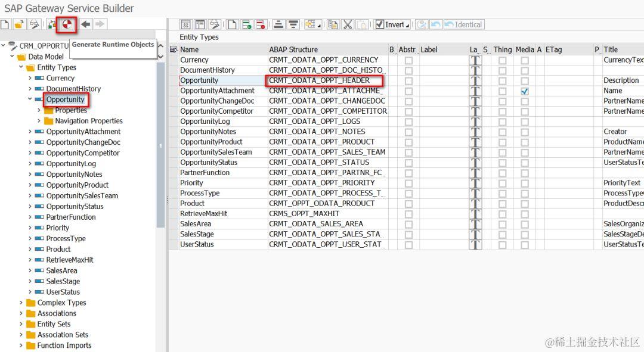644x352 pixels.
Task: Toggle Media checkbox for Product row
Action: tap(525, 204)
